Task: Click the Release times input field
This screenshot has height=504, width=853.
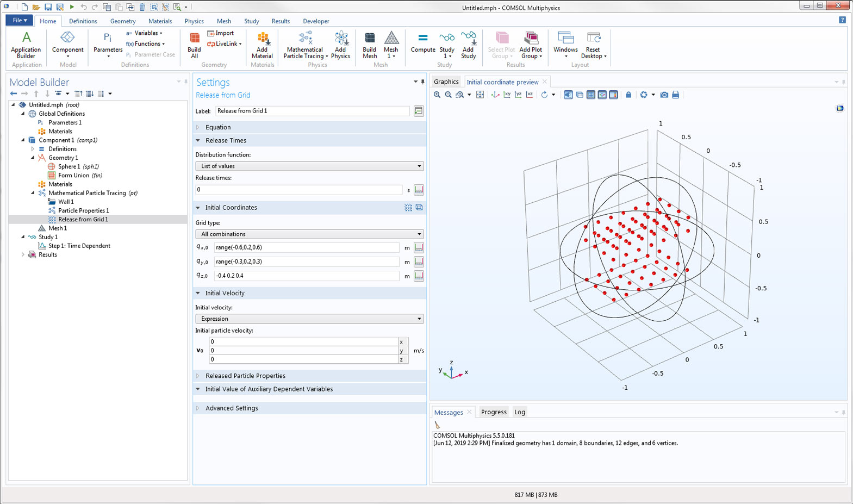Action: tap(298, 190)
